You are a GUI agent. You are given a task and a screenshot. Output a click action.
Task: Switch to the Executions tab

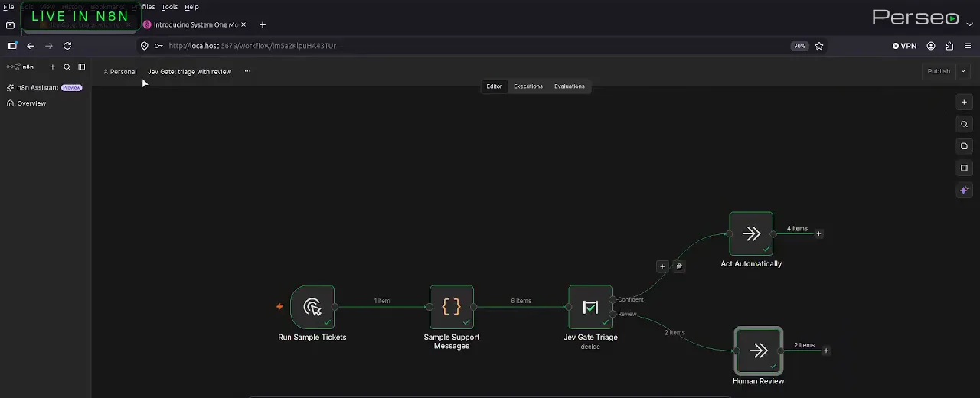tap(528, 86)
